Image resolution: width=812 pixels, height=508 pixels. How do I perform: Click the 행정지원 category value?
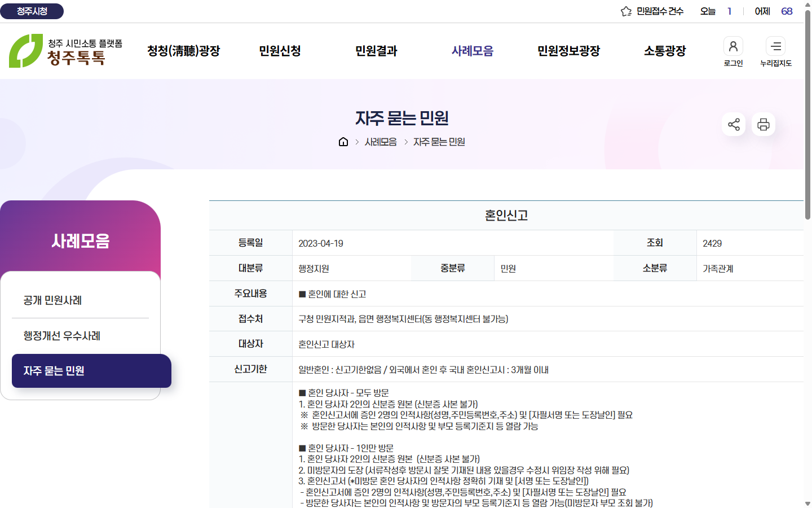[314, 269]
